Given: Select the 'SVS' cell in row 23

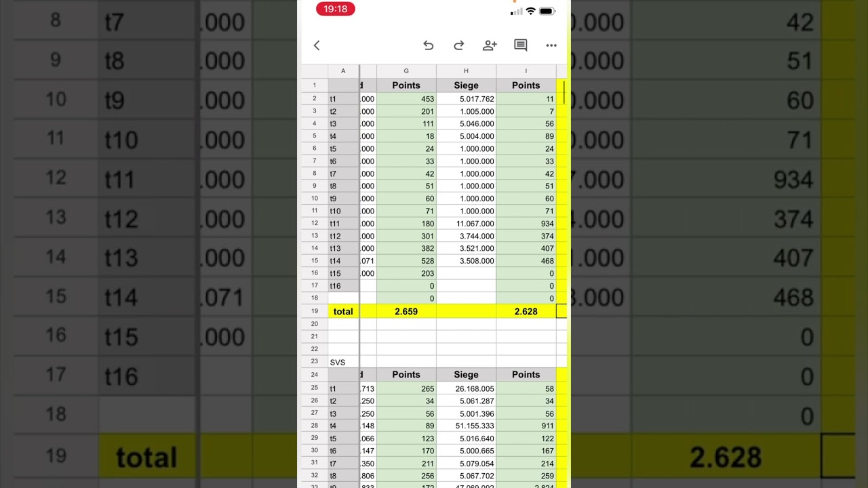Looking at the screenshot, I should (343, 362).
